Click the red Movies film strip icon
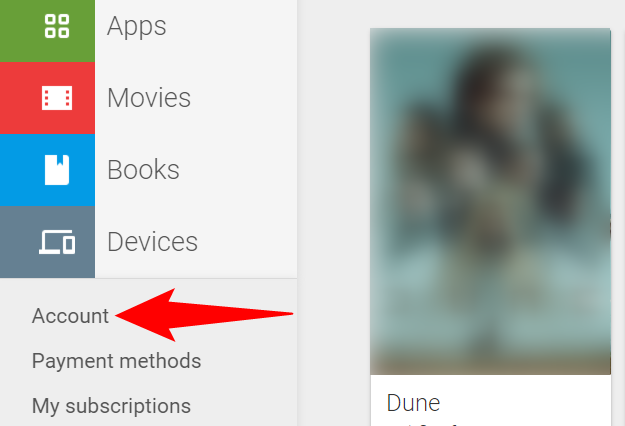 [57, 98]
